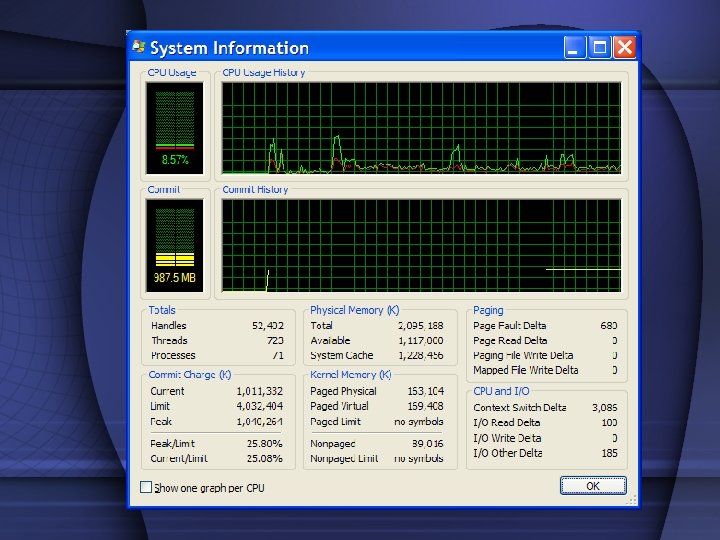
Task: Click the Mapped File Write Delta label
Action: [x=526, y=370]
